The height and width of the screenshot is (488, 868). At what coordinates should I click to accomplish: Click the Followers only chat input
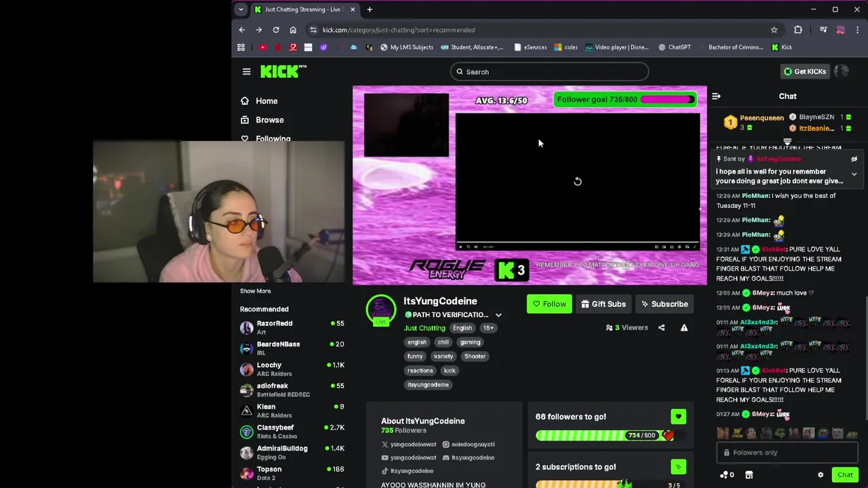(x=787, y=453)
